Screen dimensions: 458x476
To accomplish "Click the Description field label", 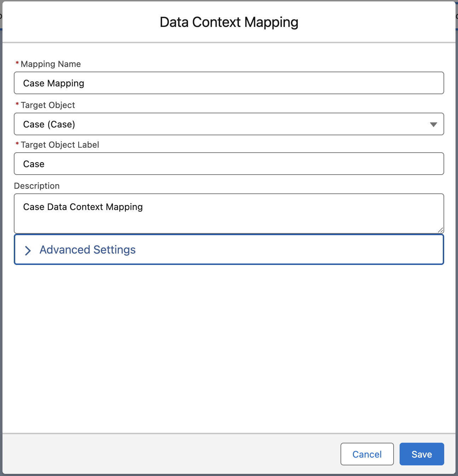I will tap(37, 186).
